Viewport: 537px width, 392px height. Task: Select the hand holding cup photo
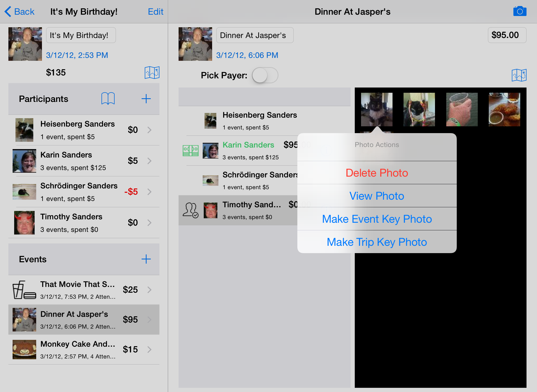462,110
